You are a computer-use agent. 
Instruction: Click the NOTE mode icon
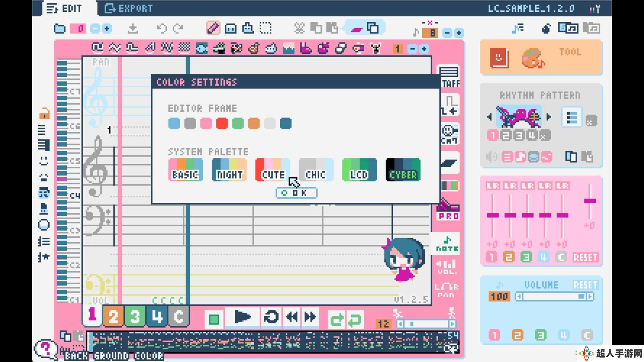point(447,244)
